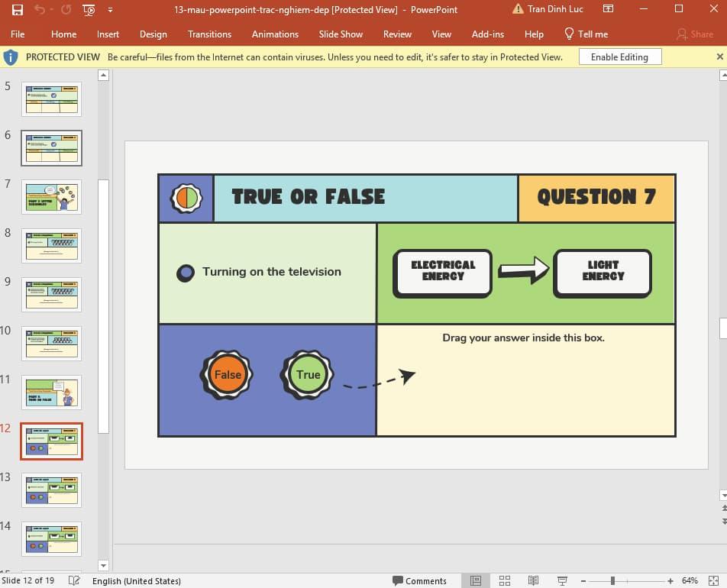727x588 pixels.
Task: Fit slide to current window icon
Action: pos(713,580)
